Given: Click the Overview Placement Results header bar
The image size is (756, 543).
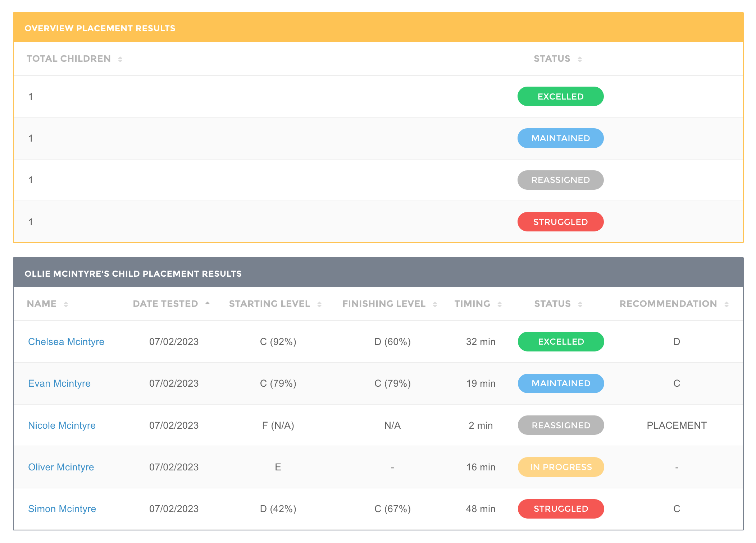Looking at the screenshot, I should tap(378, 28).
